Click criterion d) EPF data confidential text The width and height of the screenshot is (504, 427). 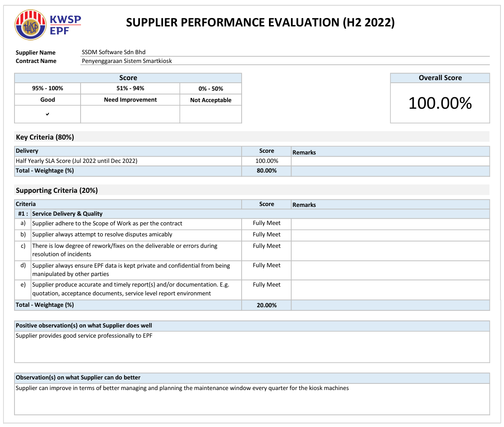click(x=131, y=270)
